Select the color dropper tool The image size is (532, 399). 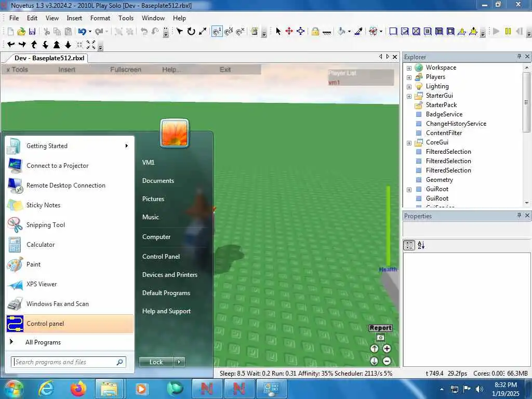pyautogui.click(x=358, y=32)
